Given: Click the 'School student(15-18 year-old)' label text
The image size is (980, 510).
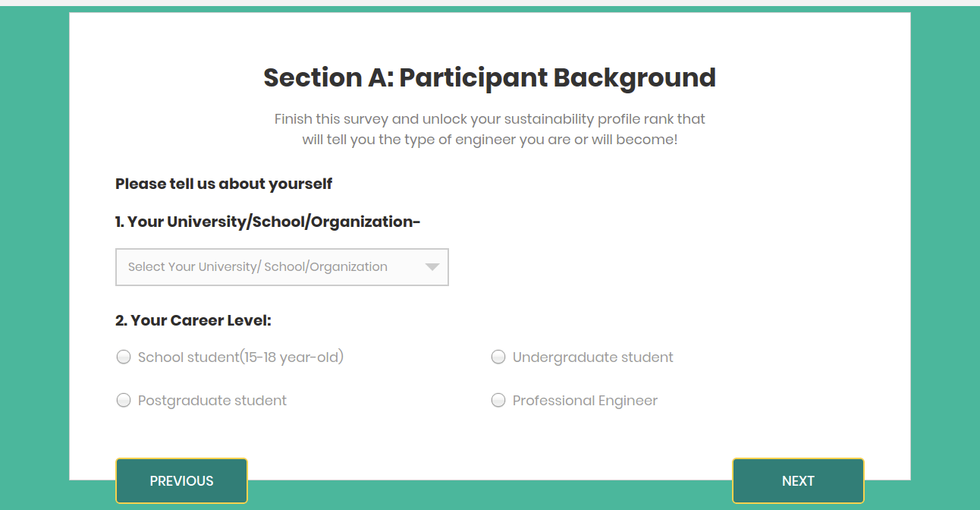Looking at the screenshot, I should tap(240, 357).
